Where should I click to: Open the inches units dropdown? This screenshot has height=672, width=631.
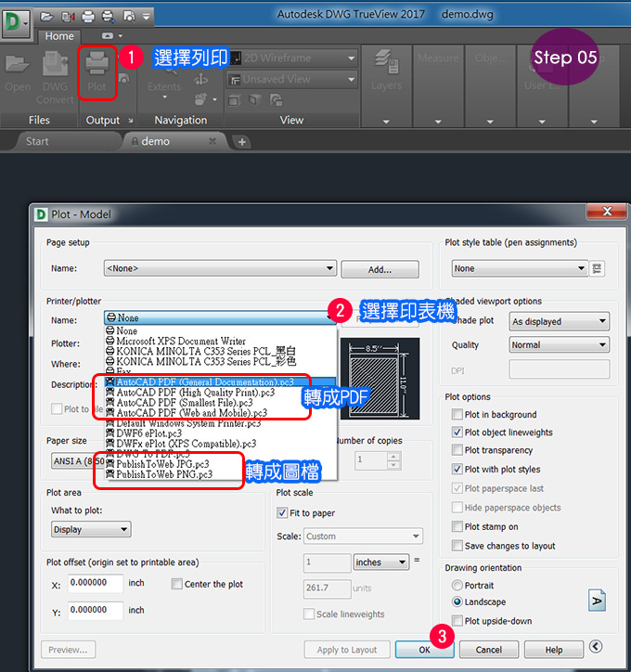tap(380, 562)
